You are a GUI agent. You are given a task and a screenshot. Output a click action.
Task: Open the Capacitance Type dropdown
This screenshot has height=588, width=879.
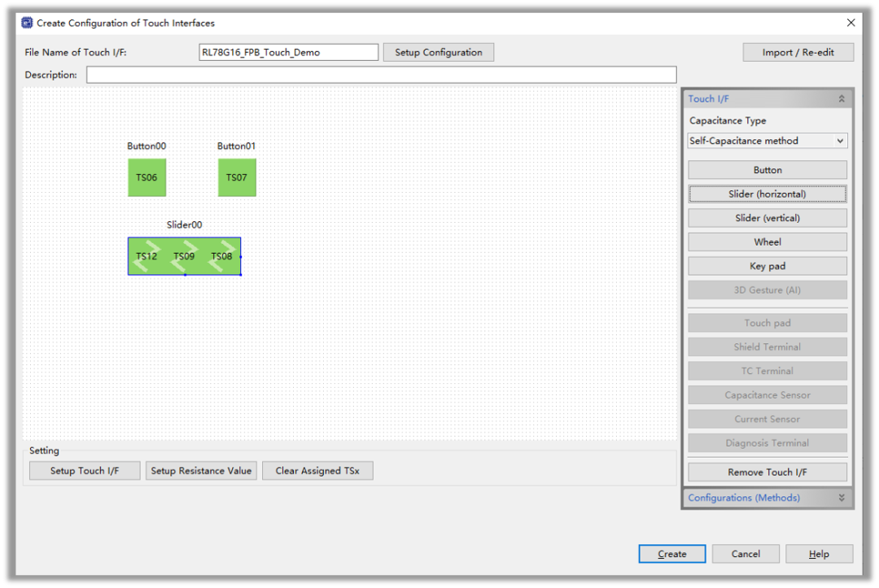[767, 141]
